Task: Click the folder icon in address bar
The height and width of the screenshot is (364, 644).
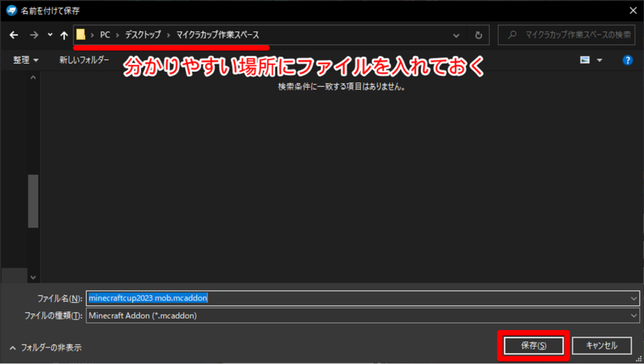Action: (x=81, y=35)
